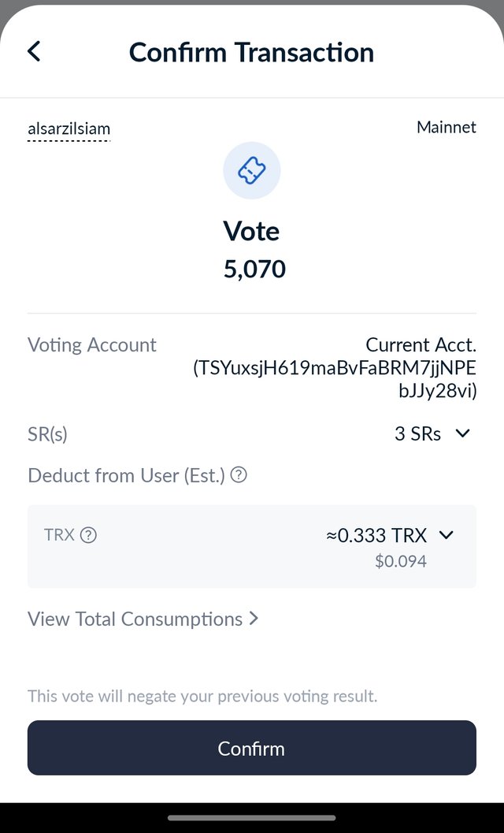Tap the blue vote ticket icon
The image size is (504, 833).
tap(252, 170)
